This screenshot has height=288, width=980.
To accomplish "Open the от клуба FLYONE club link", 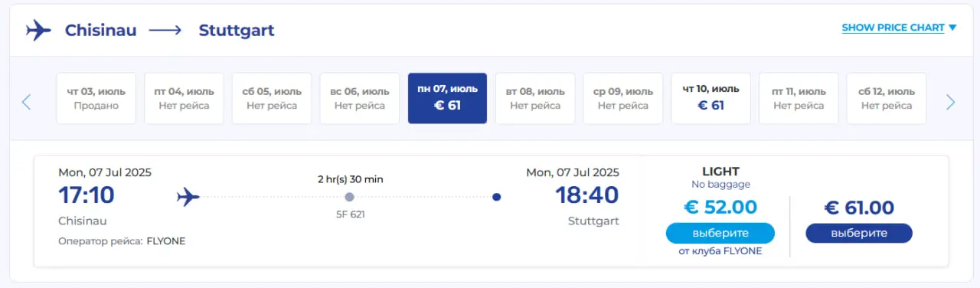I will coord(720,251).
